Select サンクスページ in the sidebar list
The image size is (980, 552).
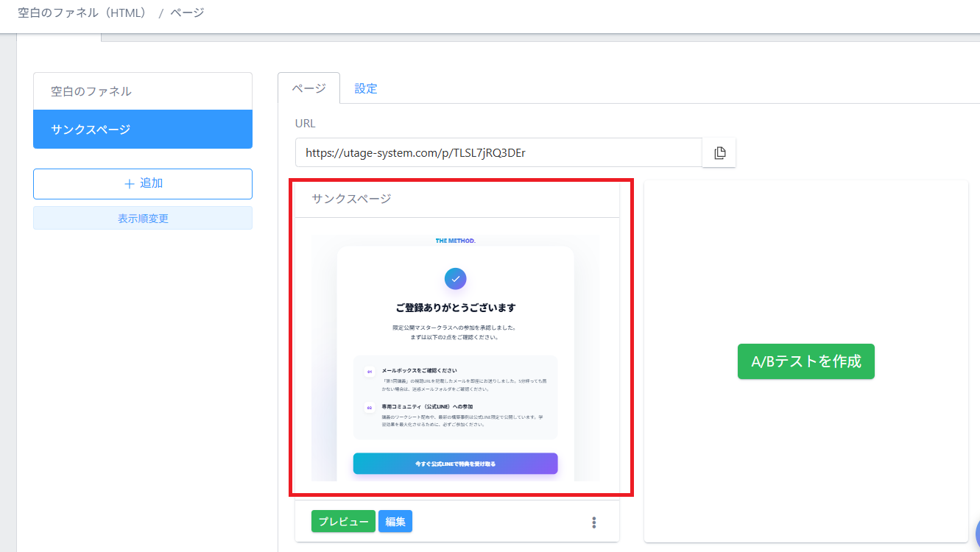point(143,130)
